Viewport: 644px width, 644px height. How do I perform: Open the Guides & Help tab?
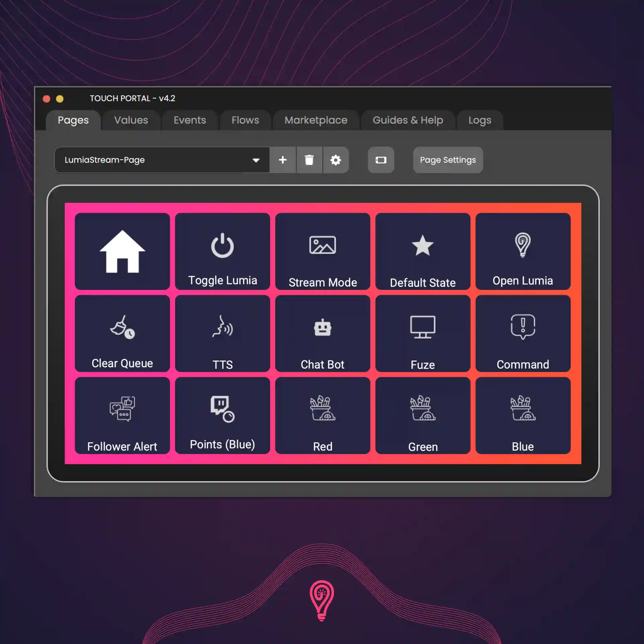408,120
